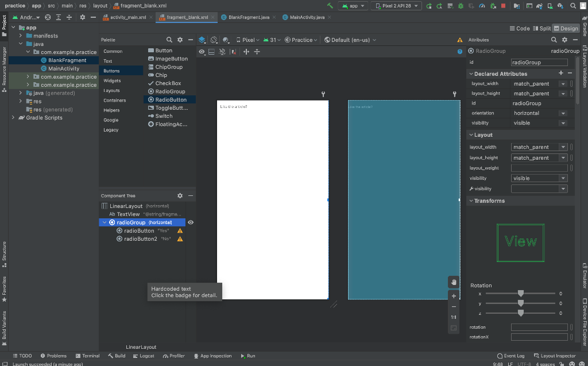Switch to Split view mode
Image resolution: width=588 pixels, height=366 pixels.
point(542,29)
